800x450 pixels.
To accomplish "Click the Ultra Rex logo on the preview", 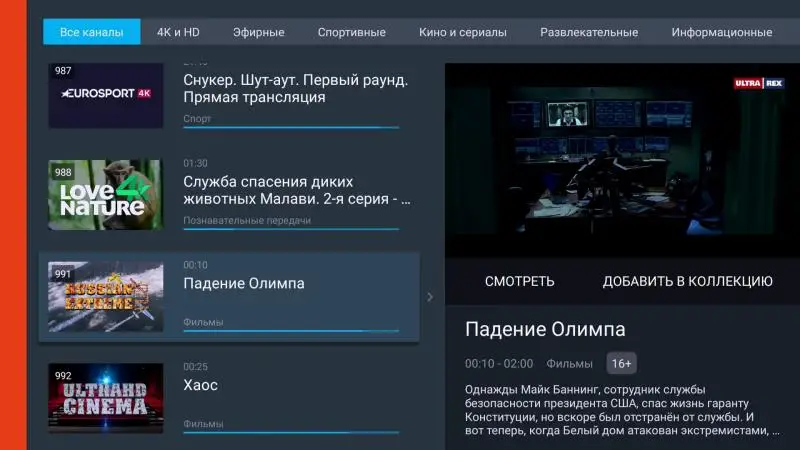I will [759, 83].
